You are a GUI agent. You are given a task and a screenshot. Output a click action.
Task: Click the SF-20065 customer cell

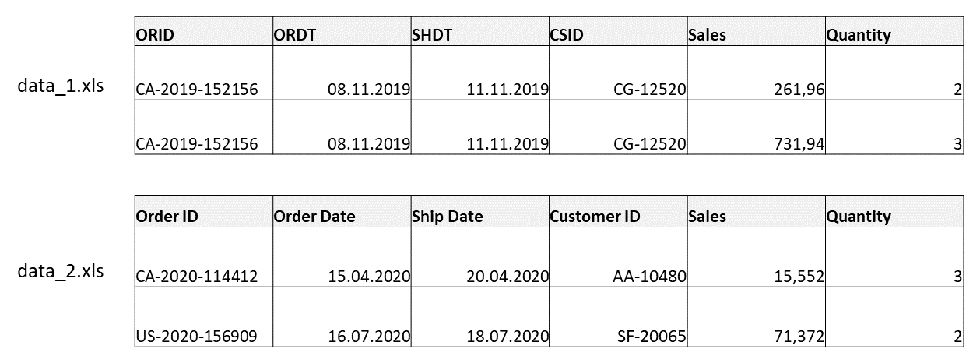pos(618,317)
